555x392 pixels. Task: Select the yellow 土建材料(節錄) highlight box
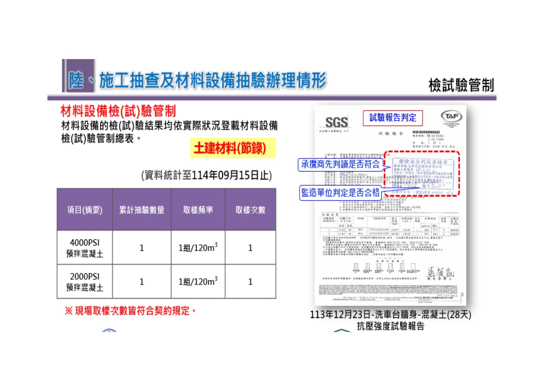[233, 148]
